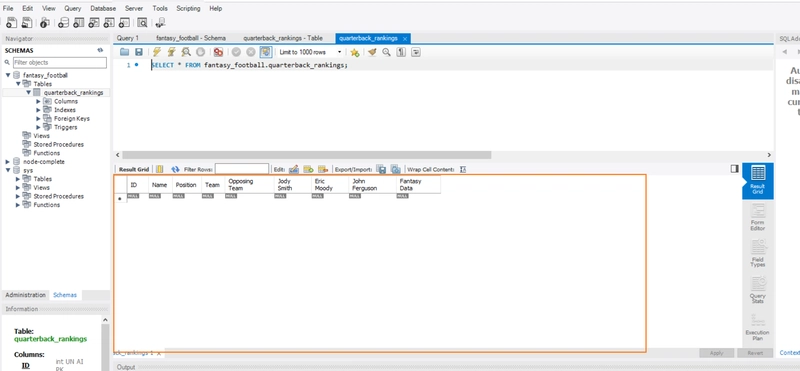This screenshot has width=800, height=371.
Task: Expand the Triggers node
Action: (38, 127)
